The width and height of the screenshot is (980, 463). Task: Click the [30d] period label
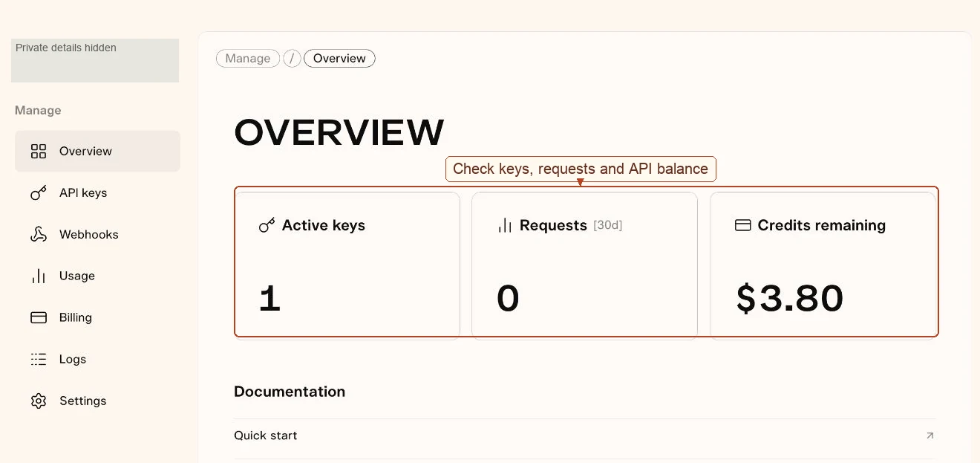(607, 225)
